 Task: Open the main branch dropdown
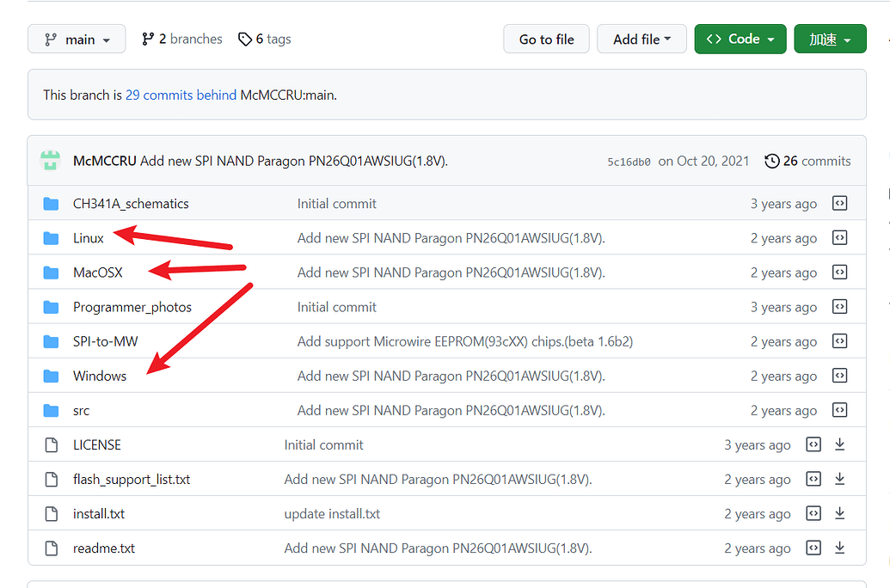coord(77,40)
